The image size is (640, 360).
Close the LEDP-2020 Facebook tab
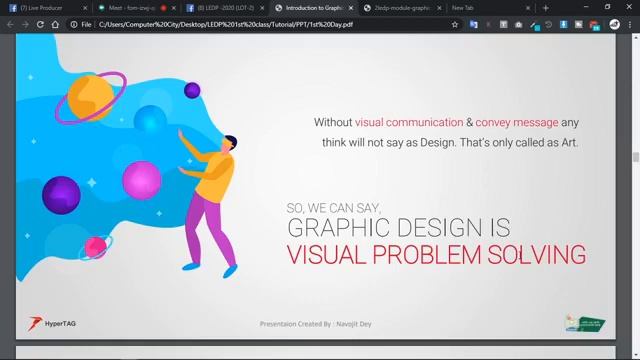tap(262, 8)
